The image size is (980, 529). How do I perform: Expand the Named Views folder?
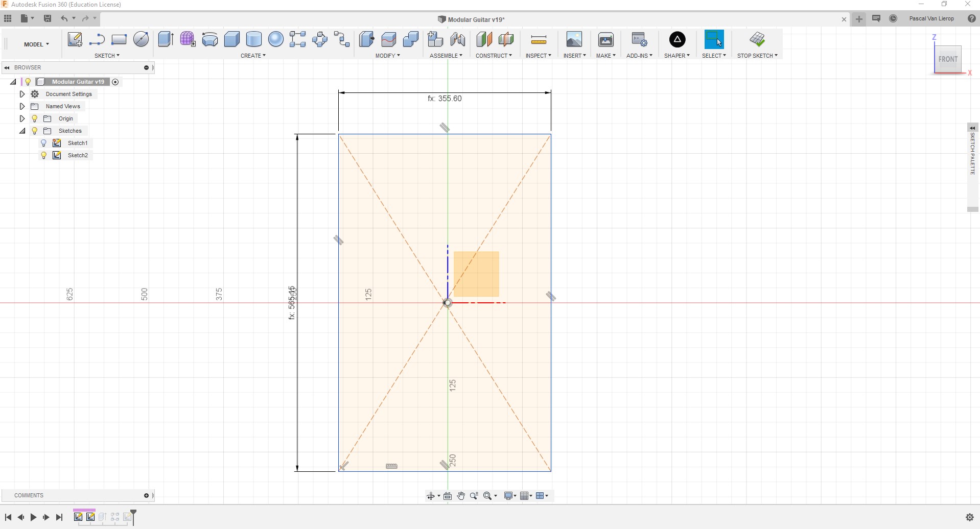pos(22,106)
